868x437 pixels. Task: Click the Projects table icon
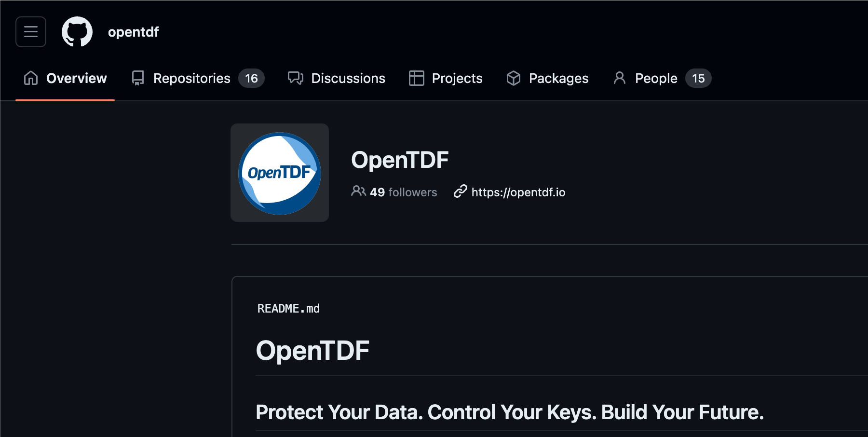tap(416, 78)
